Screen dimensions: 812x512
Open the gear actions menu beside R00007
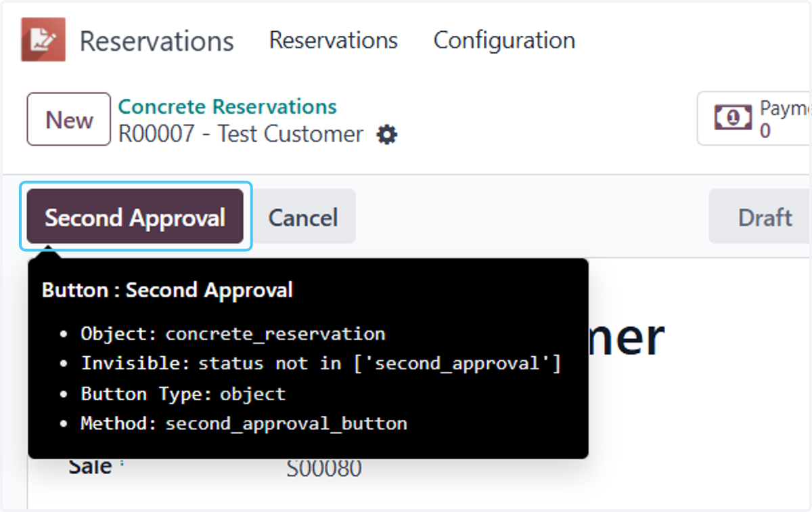click(x=387, y=135)
